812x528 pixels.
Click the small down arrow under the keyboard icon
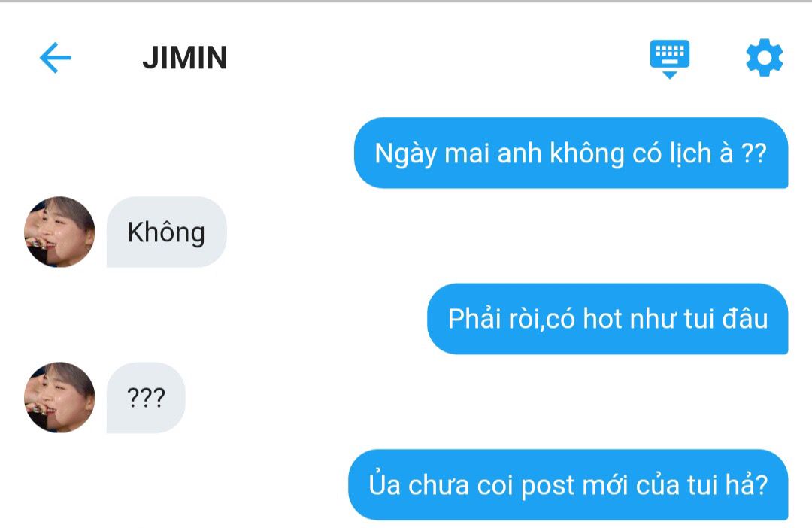pyautogui.click(x=670, y=76)
